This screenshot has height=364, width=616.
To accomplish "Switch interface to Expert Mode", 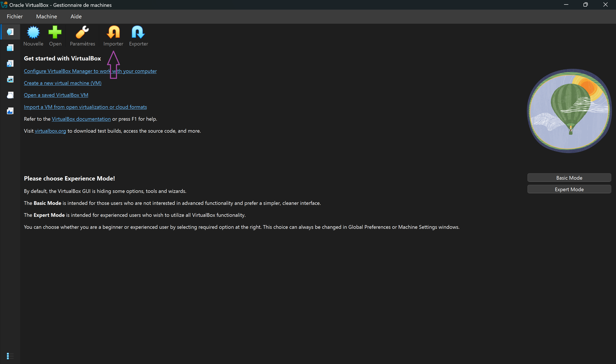I will [569, 189].
